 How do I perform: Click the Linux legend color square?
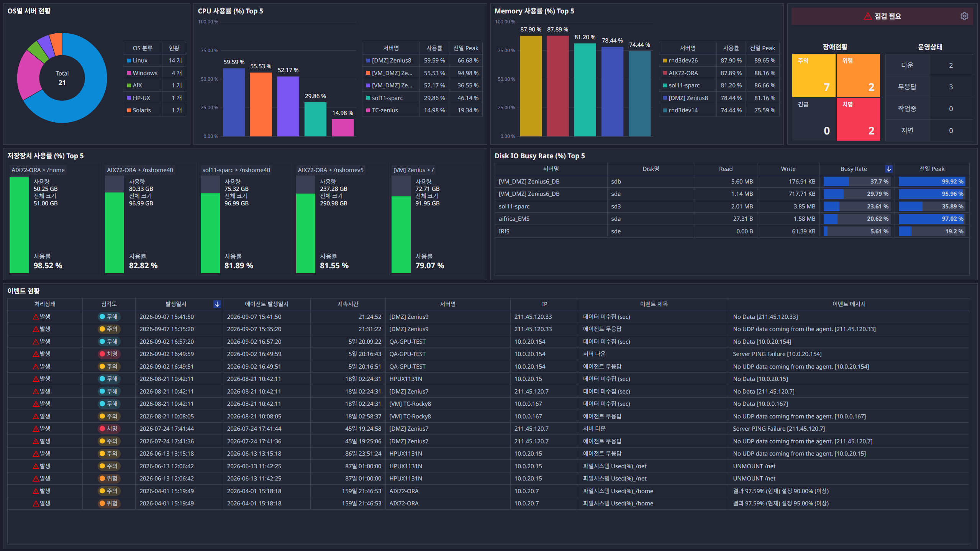(x=129, y=61)
